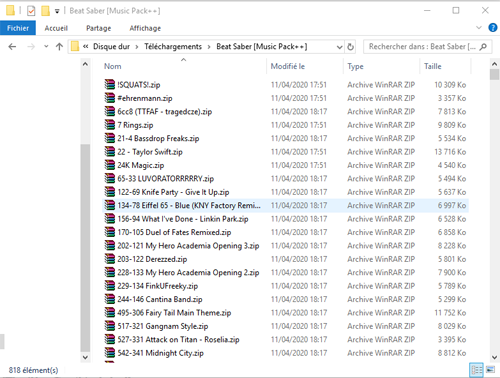The width and height of the screenshot is (500, 378).
Task: Open the Partage ribbon tab
Action: point(99,28)
